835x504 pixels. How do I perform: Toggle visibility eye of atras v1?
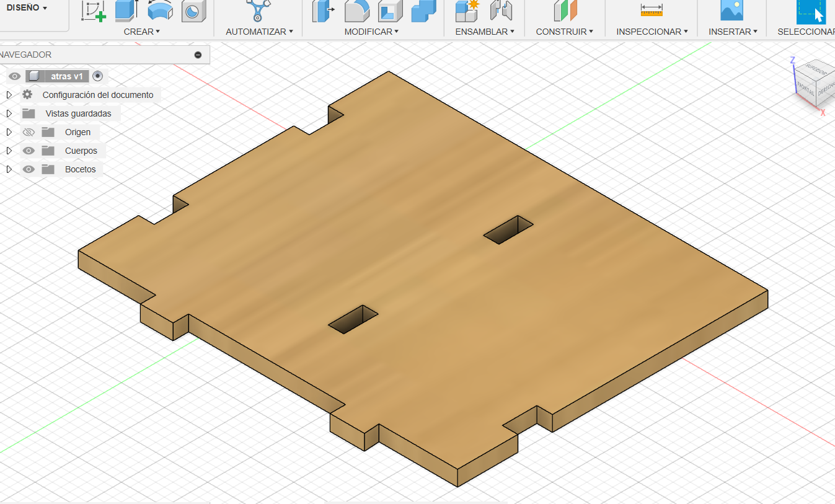tap(15, 76)
